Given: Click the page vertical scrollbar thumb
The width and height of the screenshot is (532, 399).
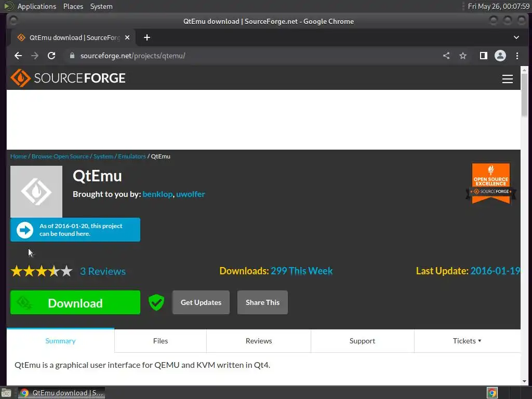Looking at the screenshot, I should (x=524, y=95).
